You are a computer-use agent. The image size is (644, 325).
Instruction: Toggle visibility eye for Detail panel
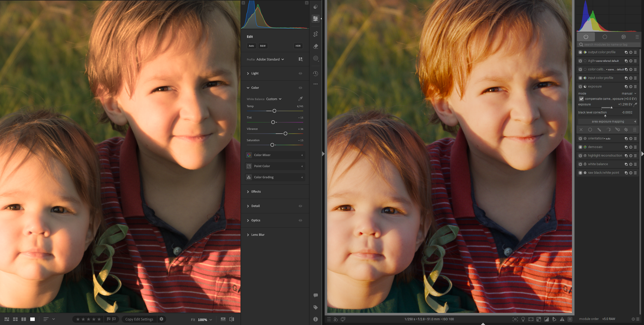tap(300, 206)
